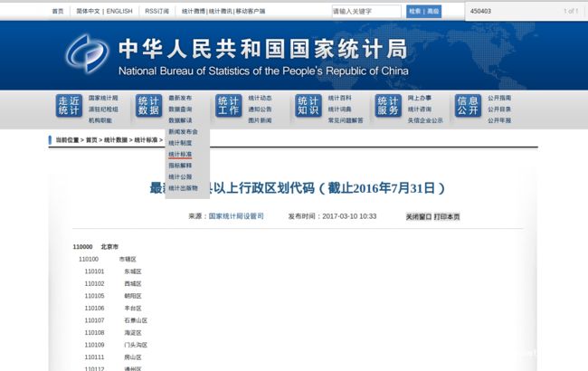Open 图片新闻 under 统计工作
This screenshot has width=588, height=371.
click(260, 120)
